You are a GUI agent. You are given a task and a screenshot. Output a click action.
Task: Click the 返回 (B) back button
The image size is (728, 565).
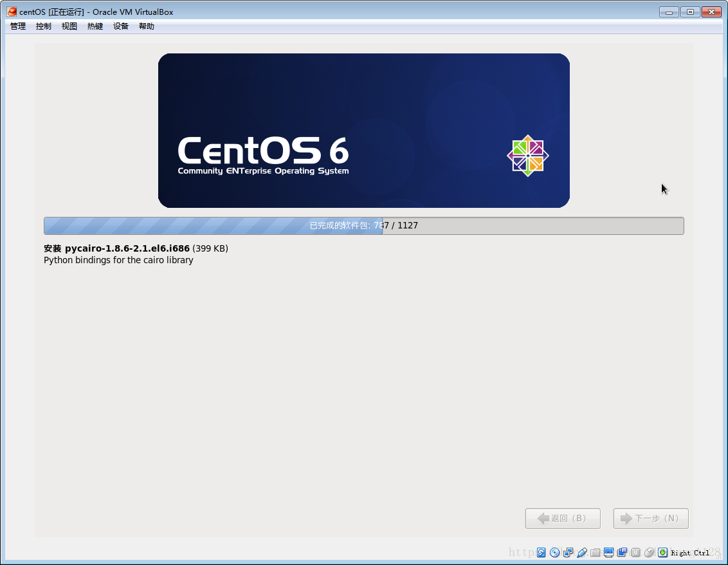(x=563, y=519)
